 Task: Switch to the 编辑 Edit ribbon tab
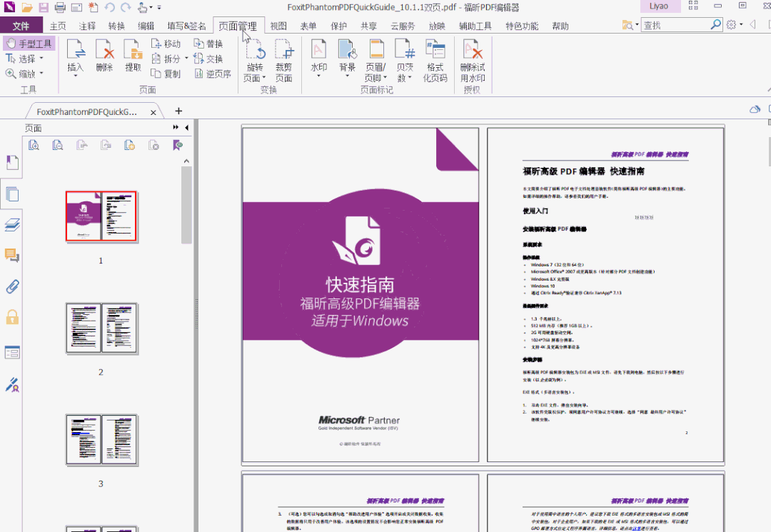[x=146, y=26]
